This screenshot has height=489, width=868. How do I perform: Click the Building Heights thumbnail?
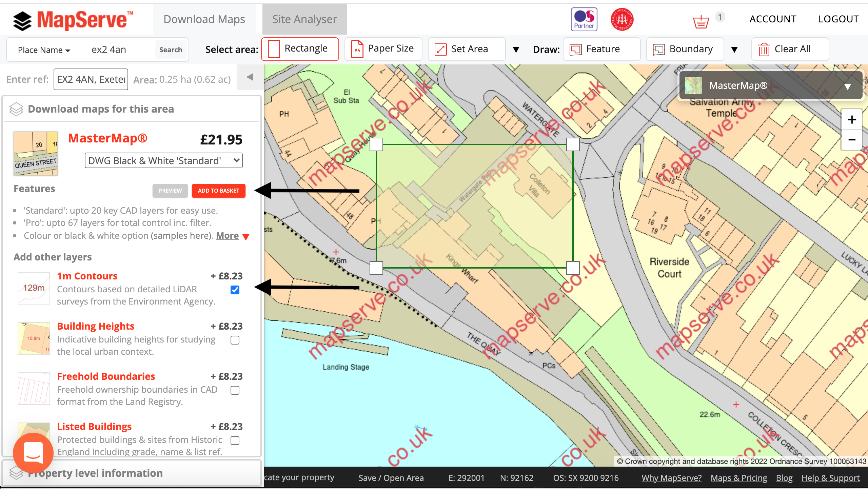coord(34,338)
